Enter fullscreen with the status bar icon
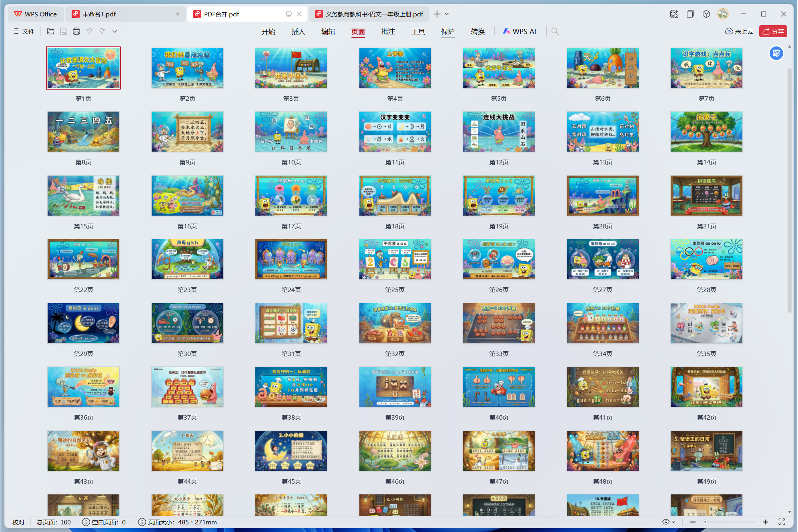This screenshot has width=798, height=532. click(782, 522)
